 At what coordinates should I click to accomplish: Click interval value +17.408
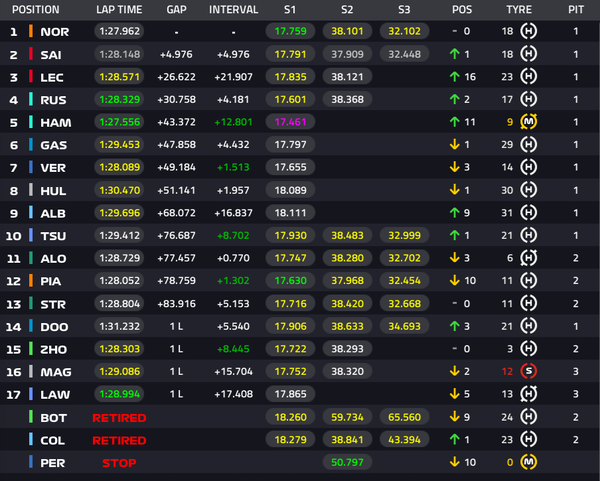[233, 394]
